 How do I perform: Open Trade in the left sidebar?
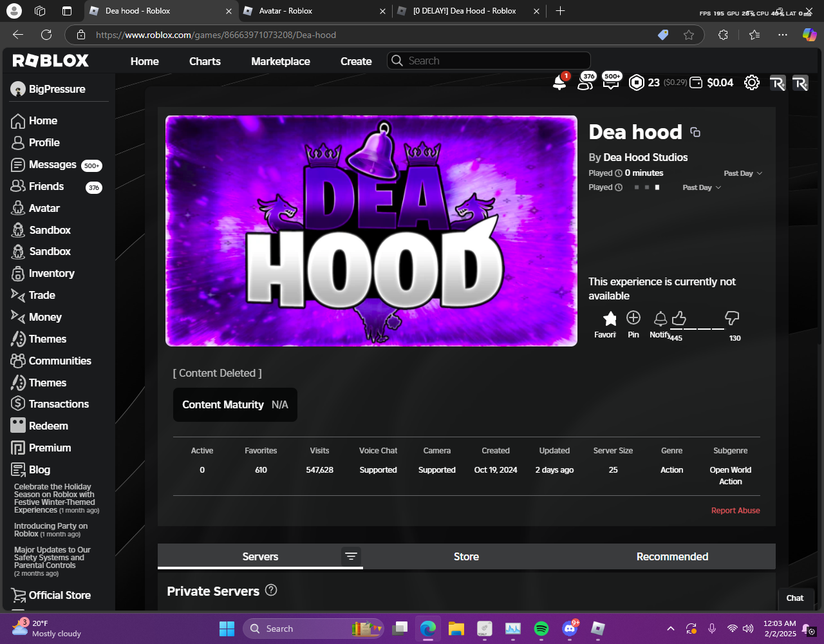click(33, 295)
